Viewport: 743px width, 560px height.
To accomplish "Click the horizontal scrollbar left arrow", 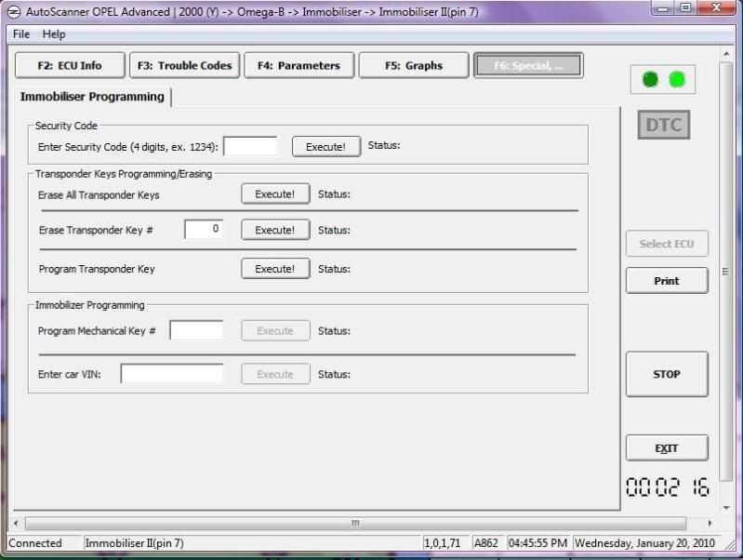I will pos(17,523).
